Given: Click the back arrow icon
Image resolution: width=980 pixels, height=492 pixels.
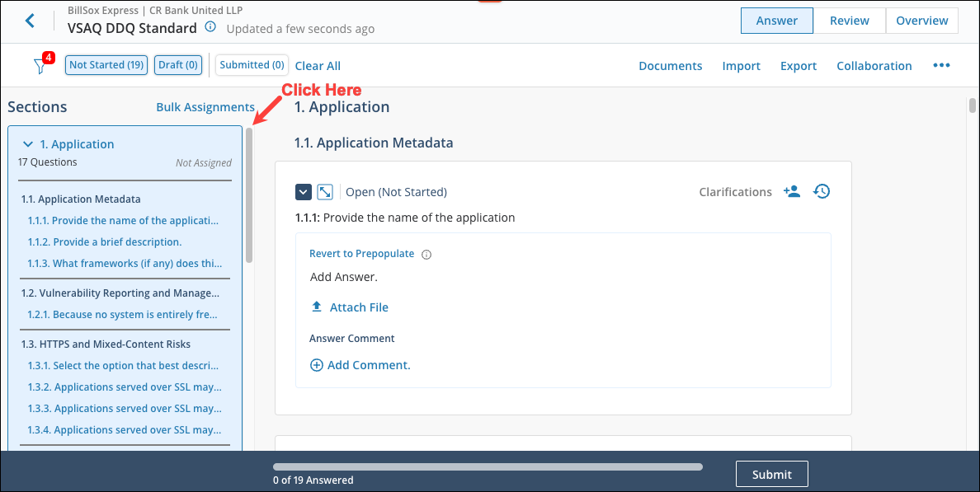Looking at the screenshot, I should click(x=30, y=21).
